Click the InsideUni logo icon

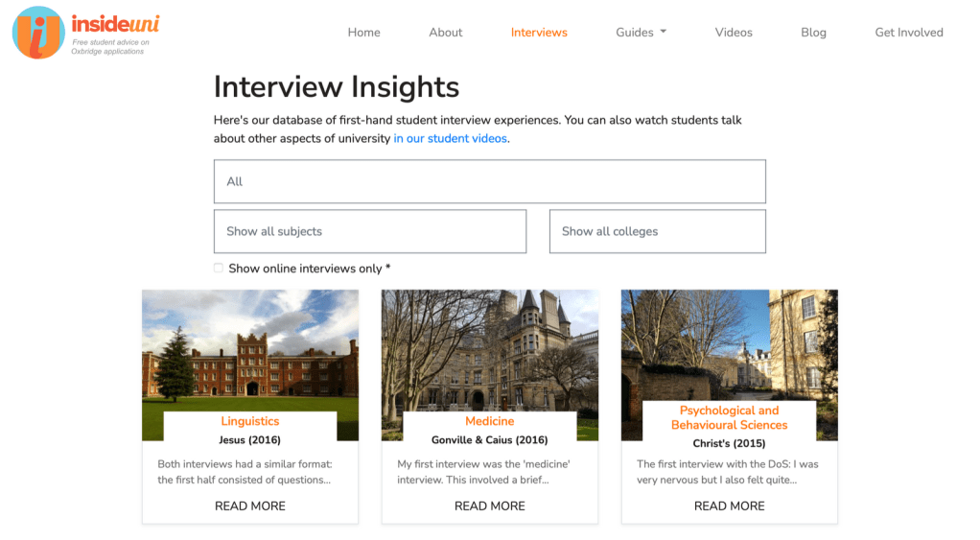38,33
